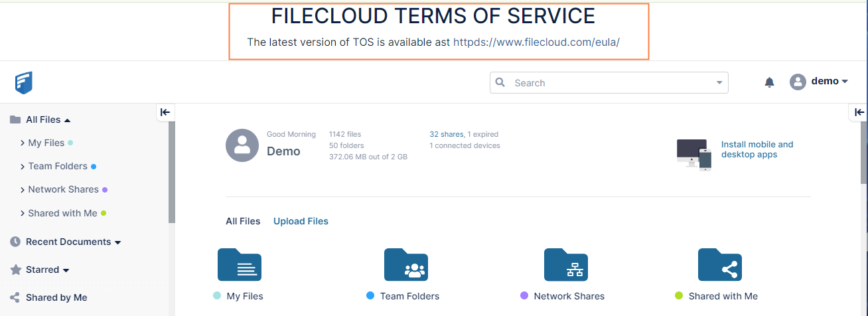Image resolution: width=868 pixels, height=316 pixels.
Task: Collapse the right panel with arrow icon
Action: (859, 112)
